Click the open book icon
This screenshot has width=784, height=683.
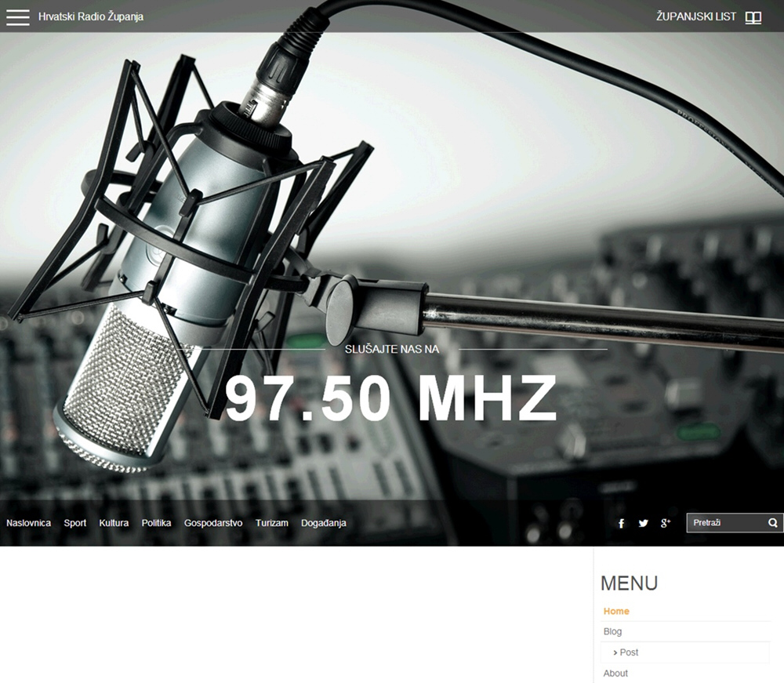click(753, 17)
